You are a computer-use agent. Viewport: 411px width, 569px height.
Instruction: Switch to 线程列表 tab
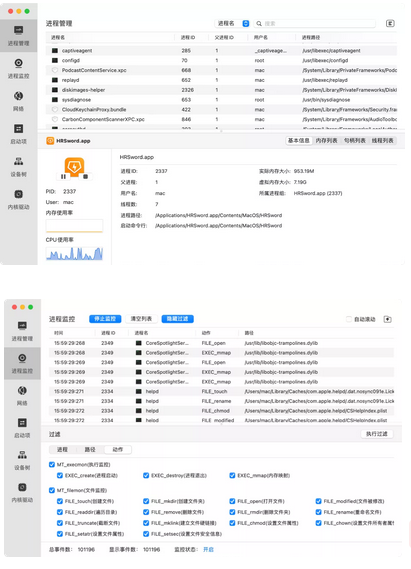click(382, 140)
